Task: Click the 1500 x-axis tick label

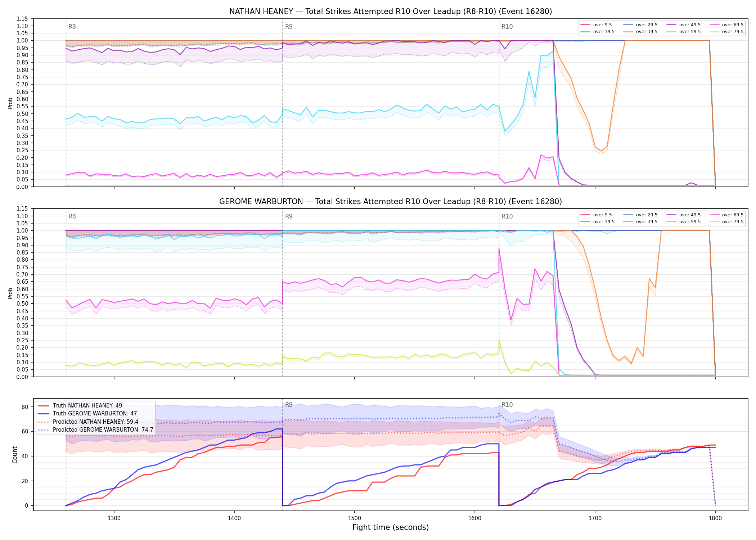Action: pyautogui.click(x=355, y=518)
